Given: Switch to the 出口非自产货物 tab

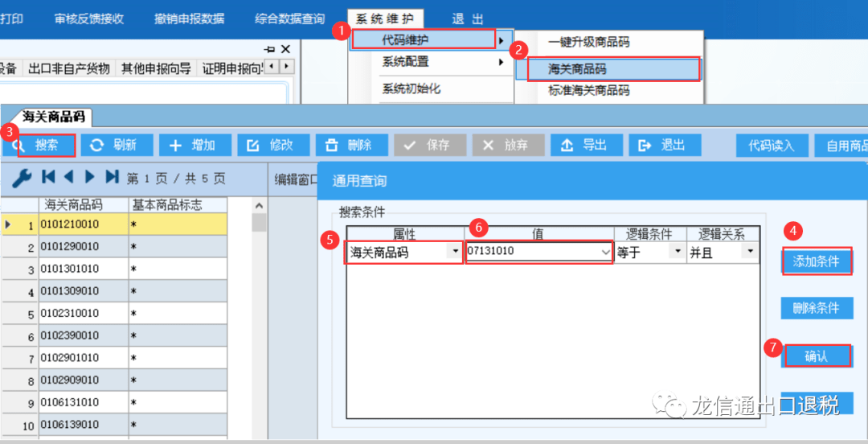Looking at the screenshot, I should pos(69,68).
